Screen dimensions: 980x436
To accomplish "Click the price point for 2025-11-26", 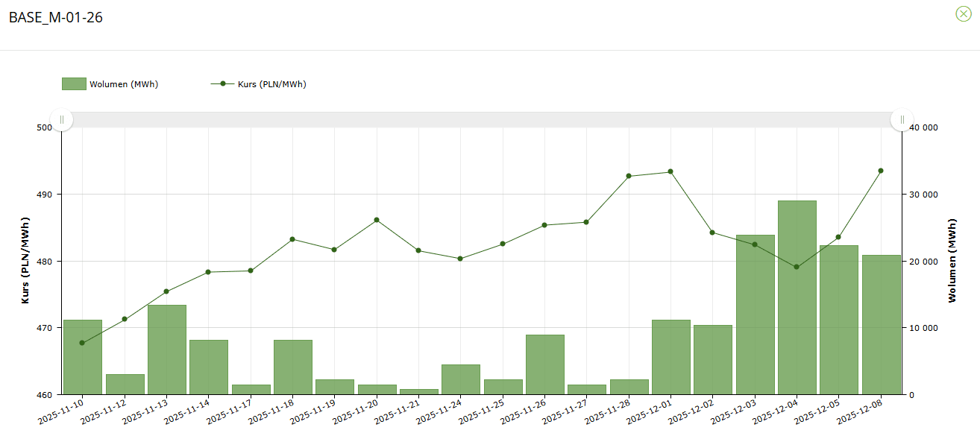I will (x=544, y=225).
